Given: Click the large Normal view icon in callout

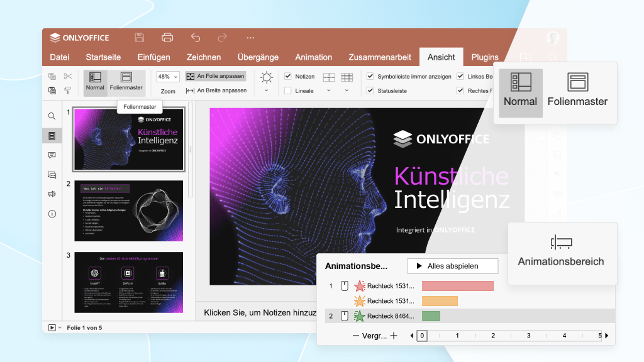Looking at the screenshot, I should [520, 93].
